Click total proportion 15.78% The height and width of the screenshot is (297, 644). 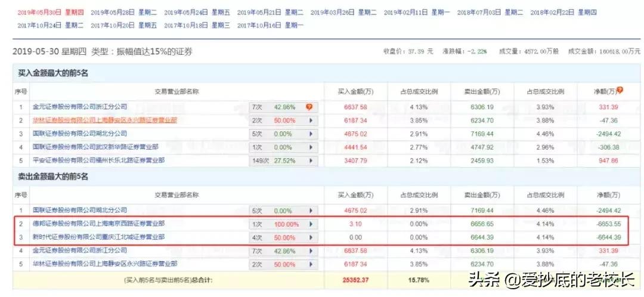pyautogui.click(x=419, y=280)
